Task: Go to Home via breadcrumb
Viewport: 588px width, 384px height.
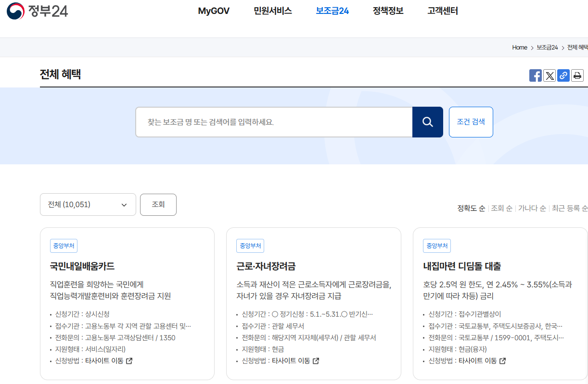Action: tap(519, 47)
